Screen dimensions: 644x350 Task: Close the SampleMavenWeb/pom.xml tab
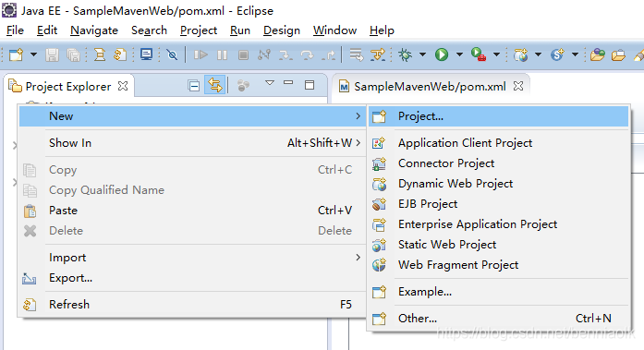click(518, 86)
